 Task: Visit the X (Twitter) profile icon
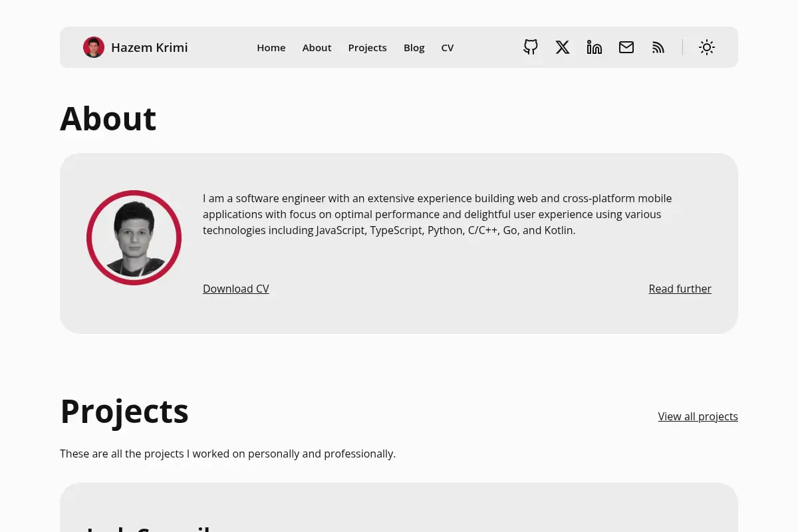click(x=563, y=47)
